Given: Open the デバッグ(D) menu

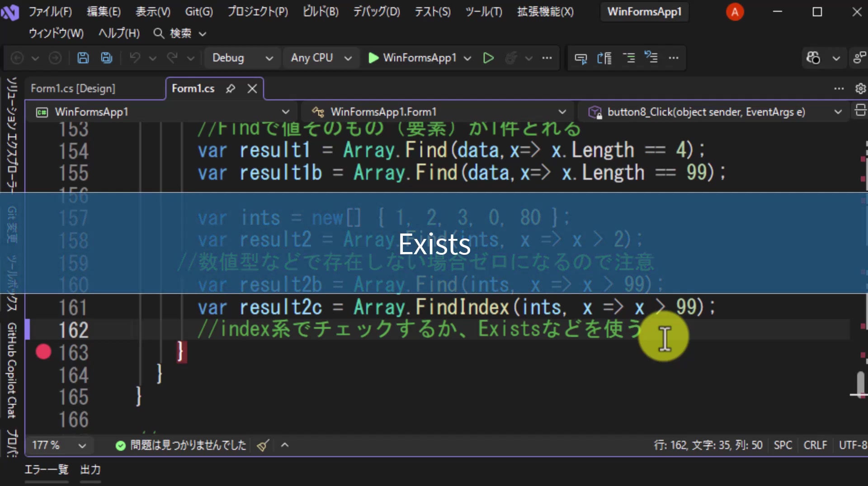Looking at the screenshot, I should pyautogui.click(x=377, y=12).
